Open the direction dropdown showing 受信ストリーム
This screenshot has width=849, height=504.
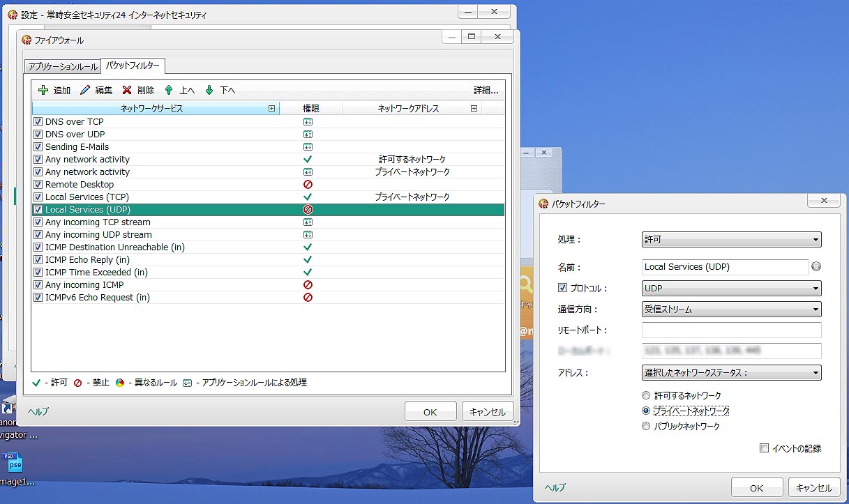click(731, 309)
